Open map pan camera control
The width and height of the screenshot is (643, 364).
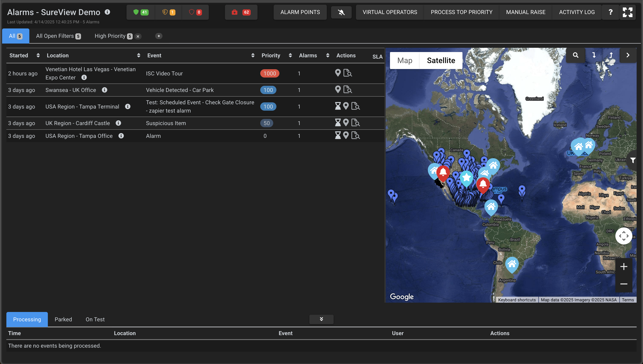pos(623,236)
